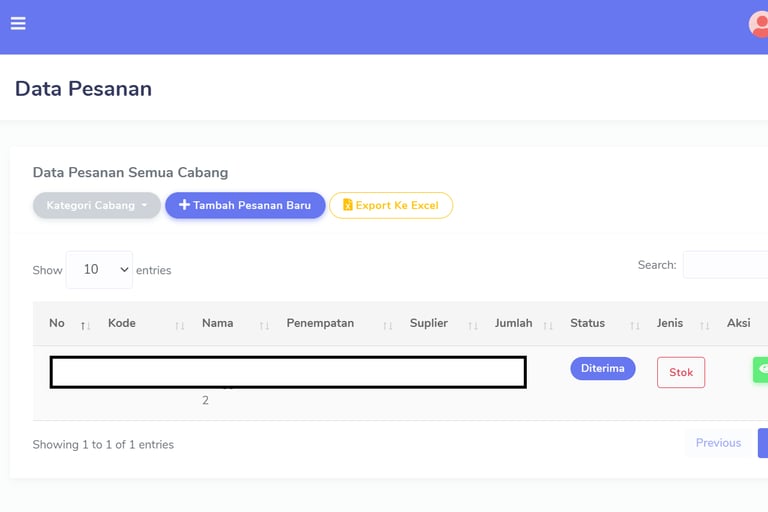This screenshot has width=768, height=512.
Task: Sort by Jenis column arrows
Action: pyautogui.click(x=704, y=325)
